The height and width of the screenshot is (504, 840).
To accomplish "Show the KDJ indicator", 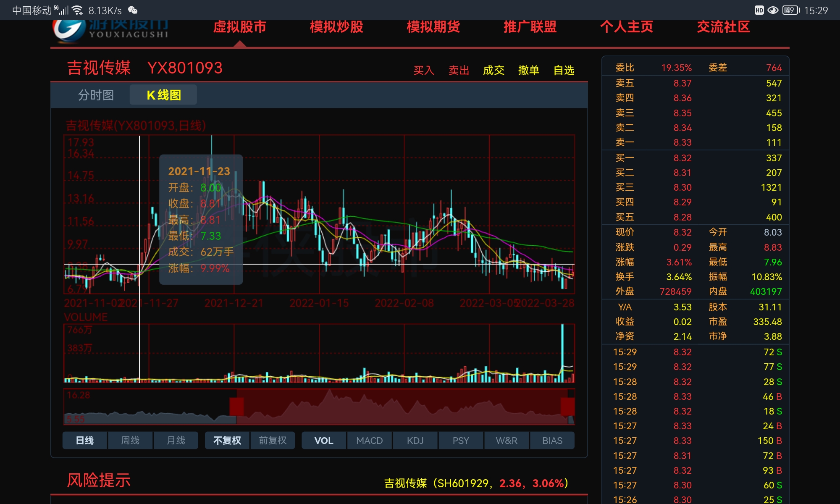I will [x=415, y=440].
